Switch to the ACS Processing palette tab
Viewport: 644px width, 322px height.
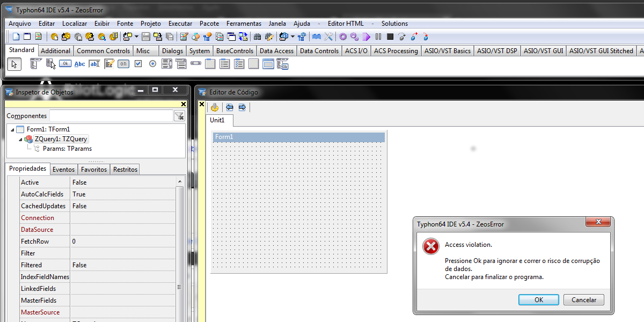click(396, 51)
